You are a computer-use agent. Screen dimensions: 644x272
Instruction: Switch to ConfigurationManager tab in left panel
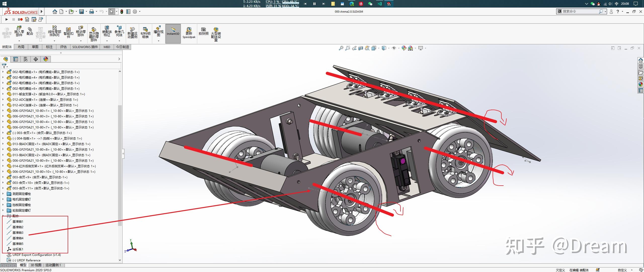pyautogui.click(x=25, y=59)
